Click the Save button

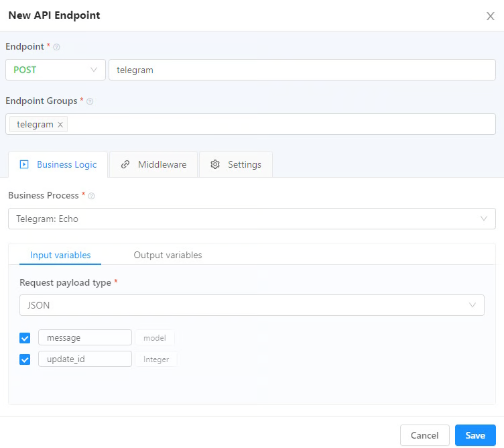(x=475, y=435)
